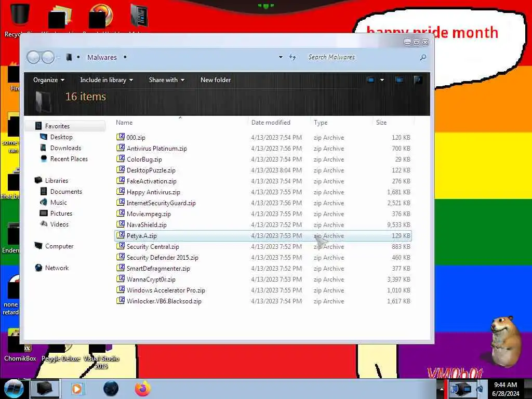Open the Visual Studio 2015 desktop shortcut
This screenshot has width=532, height=399.
101,357
